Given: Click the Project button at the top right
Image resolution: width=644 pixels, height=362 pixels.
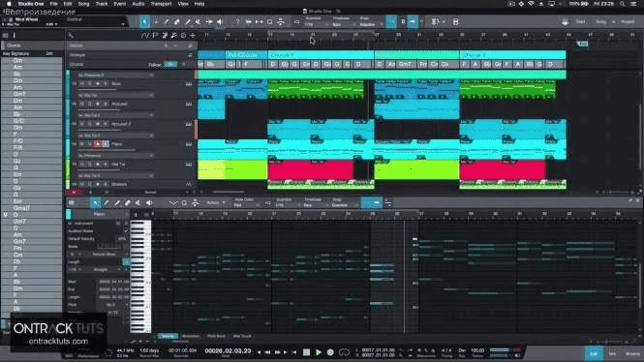Looking at the screenshot, I should coord(628,21).
